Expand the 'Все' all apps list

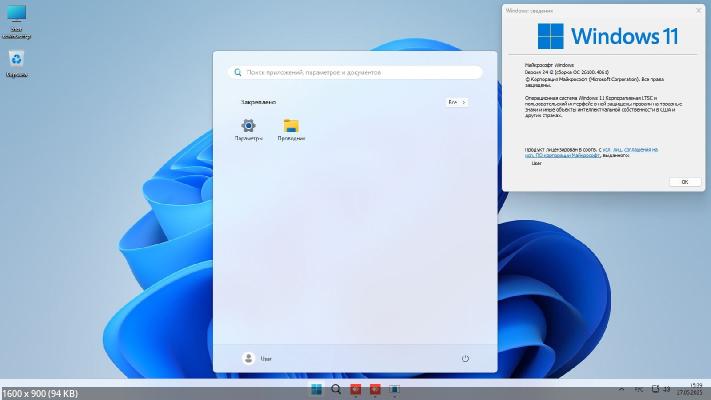(456, 102)
